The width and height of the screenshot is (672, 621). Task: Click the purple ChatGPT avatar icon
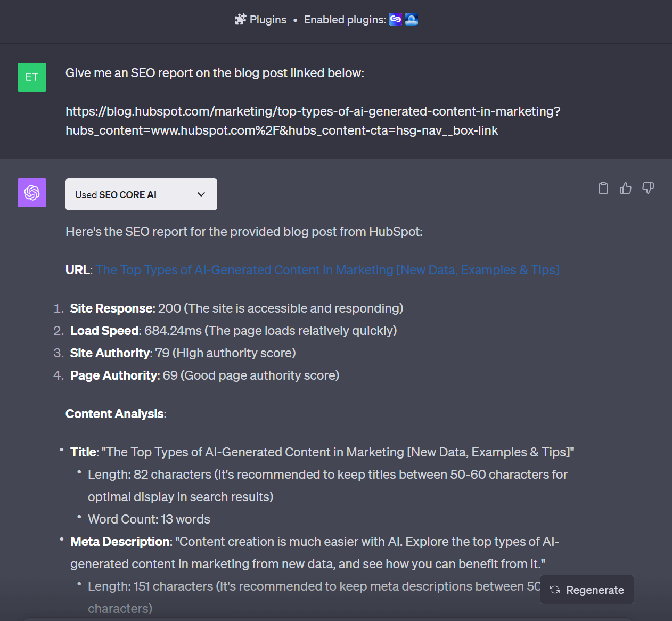tap(32, 193)
